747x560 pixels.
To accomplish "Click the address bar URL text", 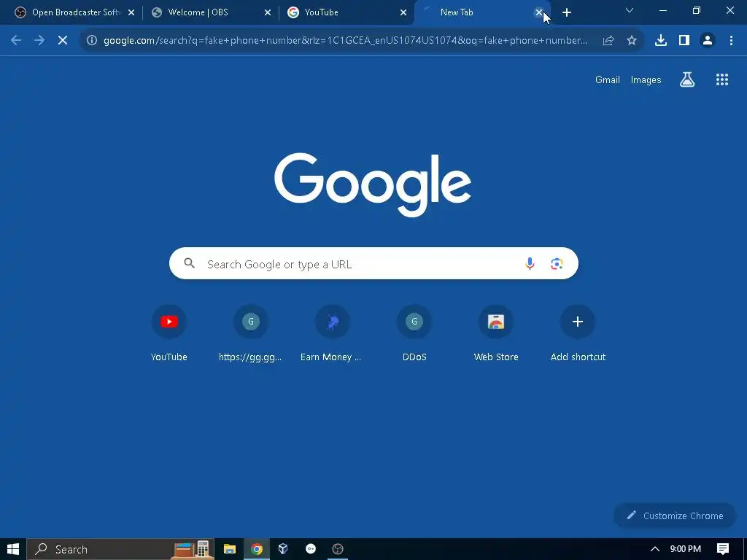I will (x=345, y=41).
